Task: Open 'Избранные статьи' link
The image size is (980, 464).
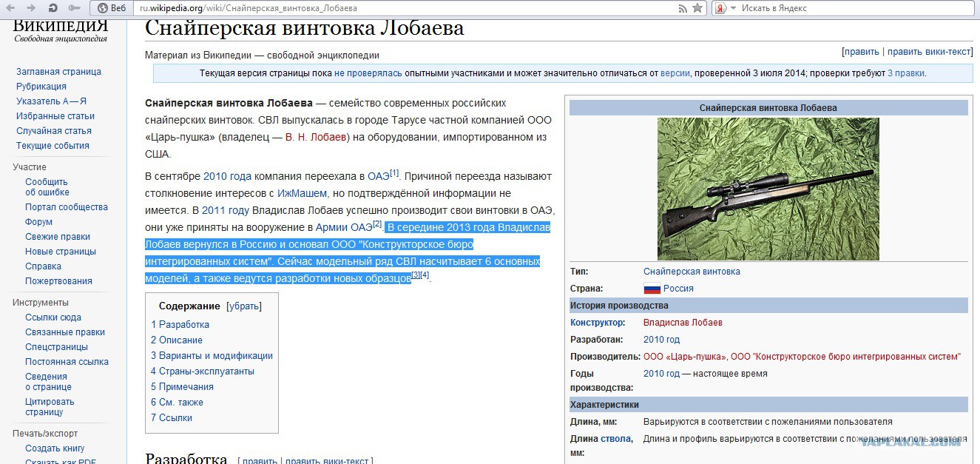Action: point(55,116)
